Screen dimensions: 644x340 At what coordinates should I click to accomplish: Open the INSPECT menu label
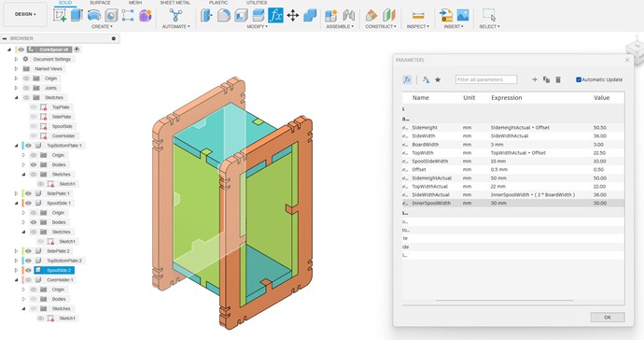click(x=418, y=26)
